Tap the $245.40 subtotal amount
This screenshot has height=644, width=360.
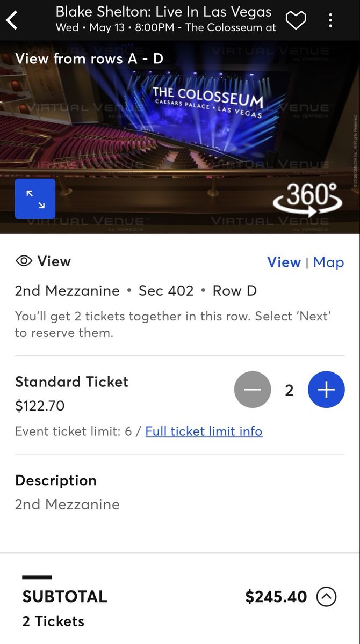coord(276,596)
